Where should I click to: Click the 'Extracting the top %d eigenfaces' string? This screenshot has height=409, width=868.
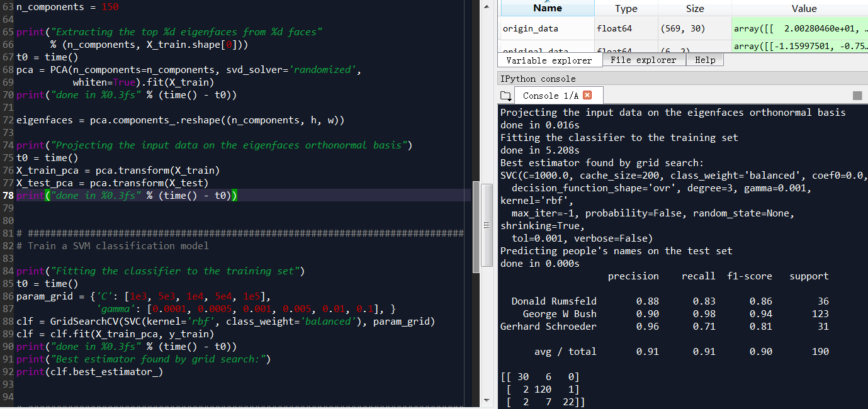point(187,32)
